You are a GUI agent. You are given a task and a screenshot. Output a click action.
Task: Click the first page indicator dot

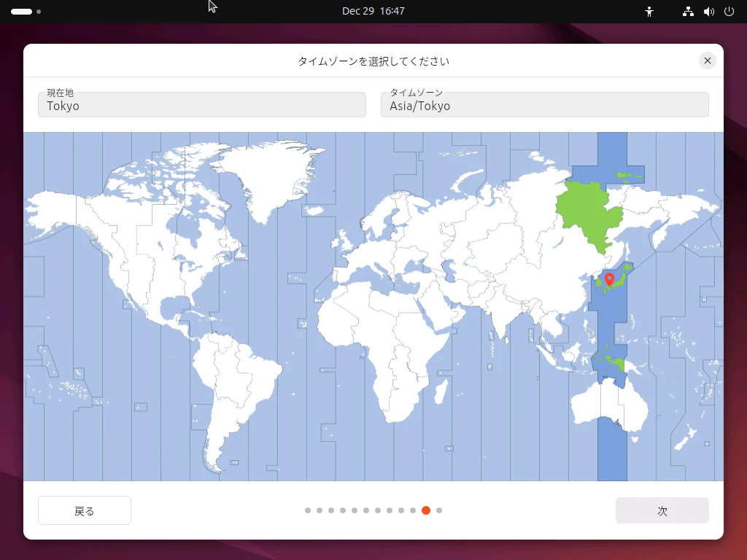coord(308,510)
